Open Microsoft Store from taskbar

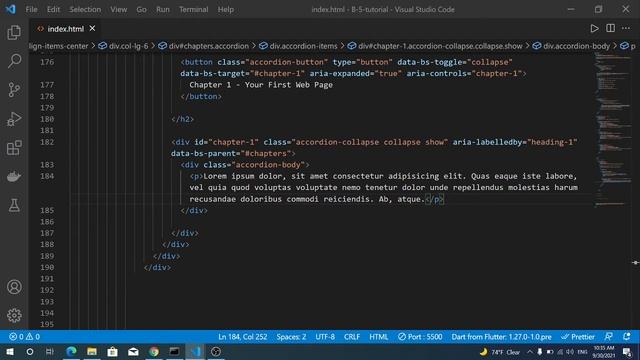coord(113,351)
